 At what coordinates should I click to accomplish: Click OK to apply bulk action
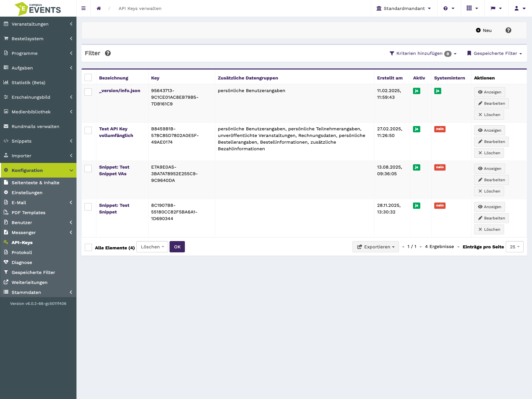[177, 247]
